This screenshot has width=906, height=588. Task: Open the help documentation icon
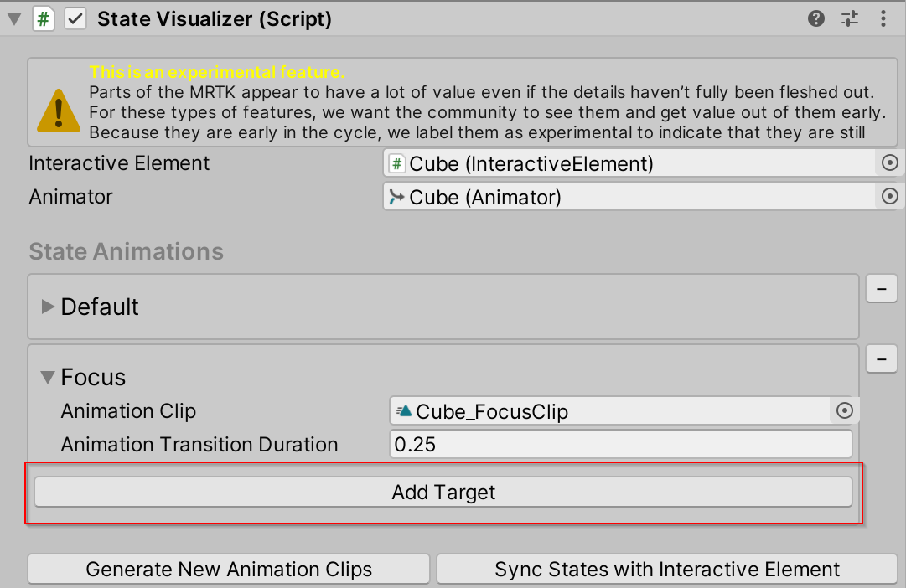tap(816, 18)
